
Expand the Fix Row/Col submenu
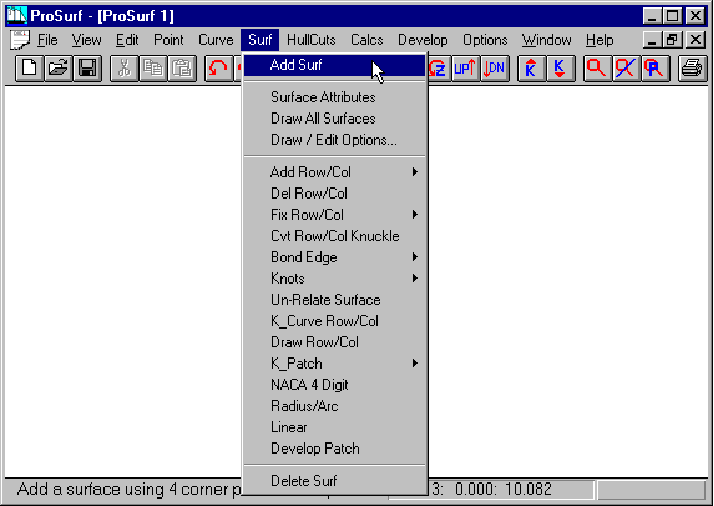(335, 215)
